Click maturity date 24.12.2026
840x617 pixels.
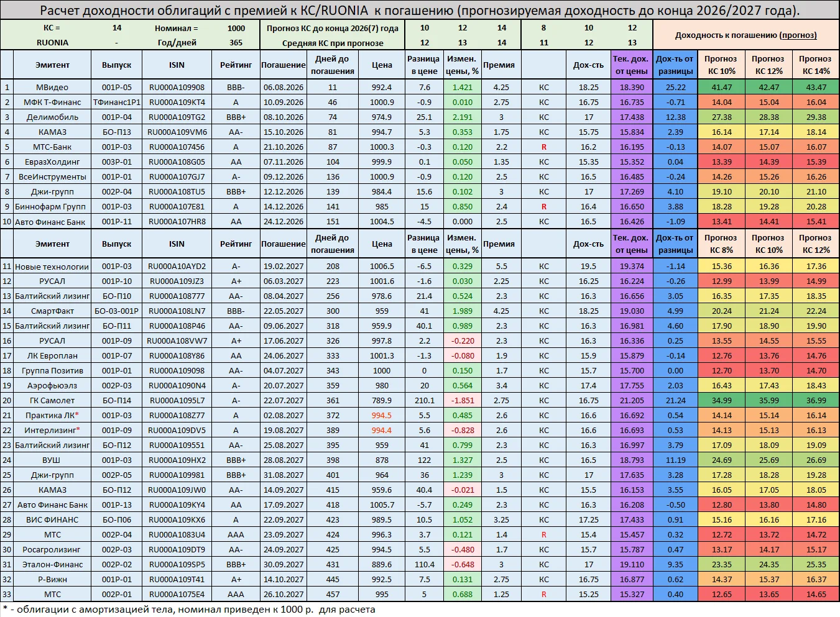[283, 222]
